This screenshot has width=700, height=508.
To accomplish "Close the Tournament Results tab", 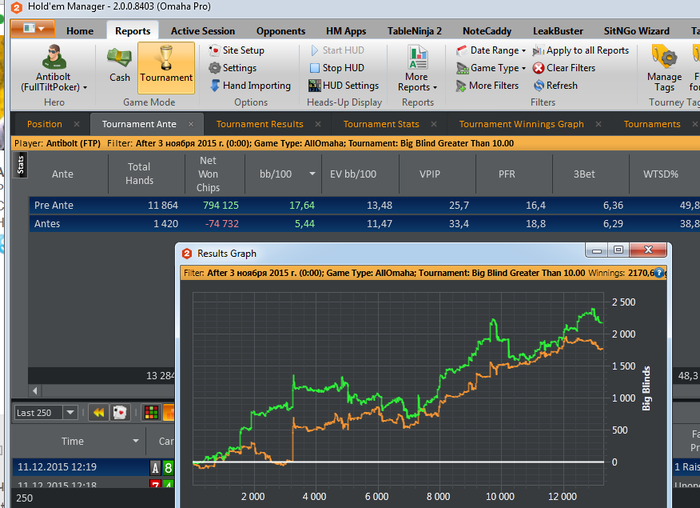I will pos(318,124).
